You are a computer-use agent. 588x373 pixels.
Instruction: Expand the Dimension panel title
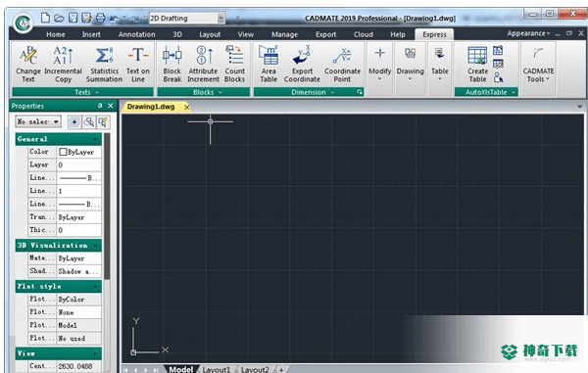(x=309, y=92)
